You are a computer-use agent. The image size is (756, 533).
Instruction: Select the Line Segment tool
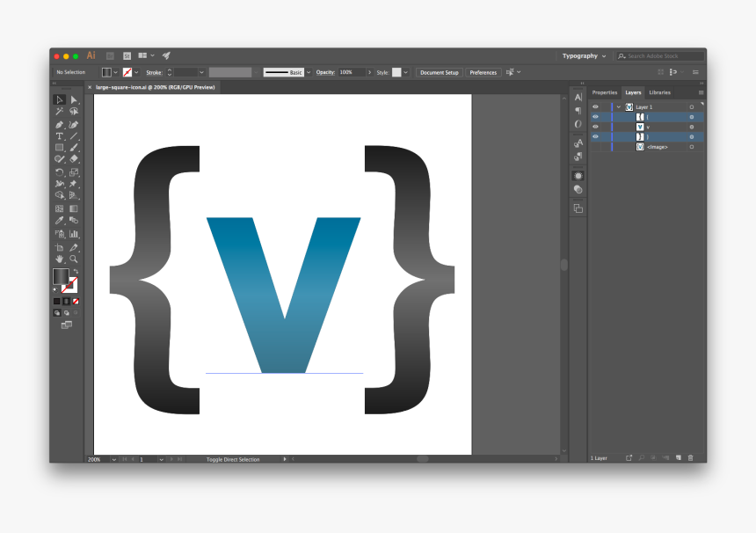point(74,136)
